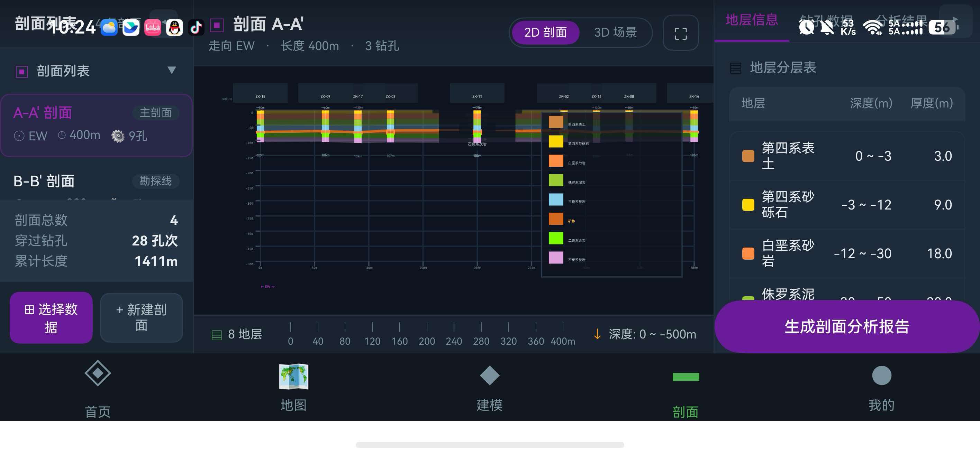
Task: Click the 1411m cumulative length value
Action: tap(156, 261)
